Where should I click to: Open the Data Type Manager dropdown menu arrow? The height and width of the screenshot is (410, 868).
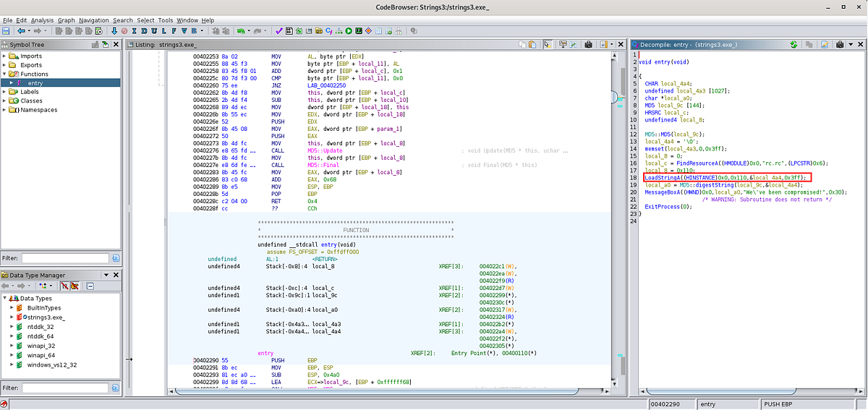(x=106, y=275)
